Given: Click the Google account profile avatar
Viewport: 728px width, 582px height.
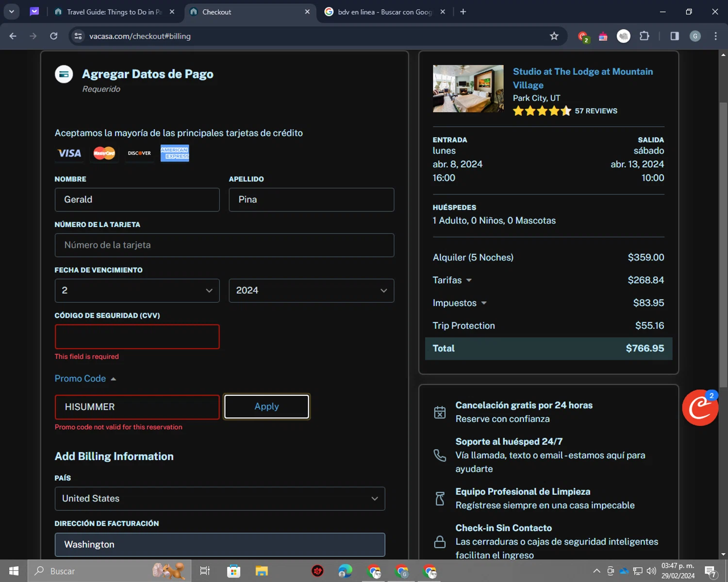Looking at the screenshot, I should pos(695,36).
